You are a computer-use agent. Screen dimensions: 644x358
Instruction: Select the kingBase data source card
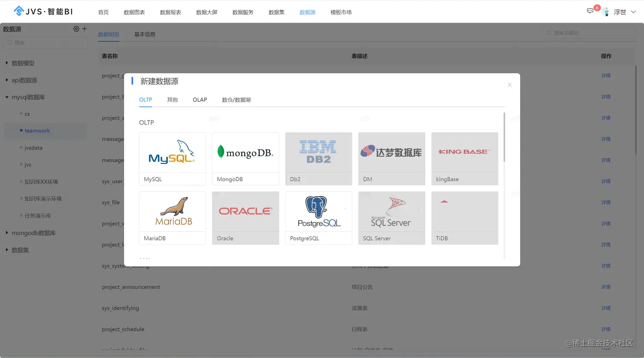465,159
